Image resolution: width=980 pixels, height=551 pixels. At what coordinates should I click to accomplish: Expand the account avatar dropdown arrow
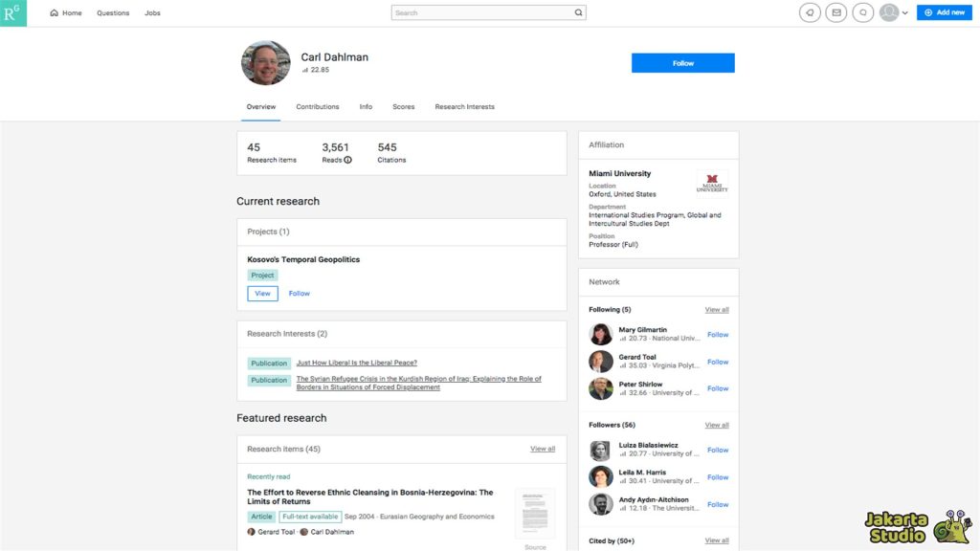click(905, 13)
